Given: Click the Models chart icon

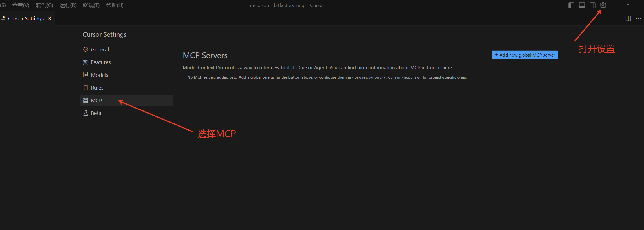Looking at the screenshot, I should tap(86, 75).
